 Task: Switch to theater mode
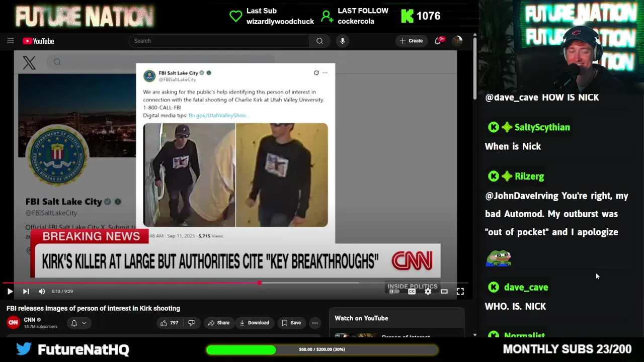pos(444,291)
